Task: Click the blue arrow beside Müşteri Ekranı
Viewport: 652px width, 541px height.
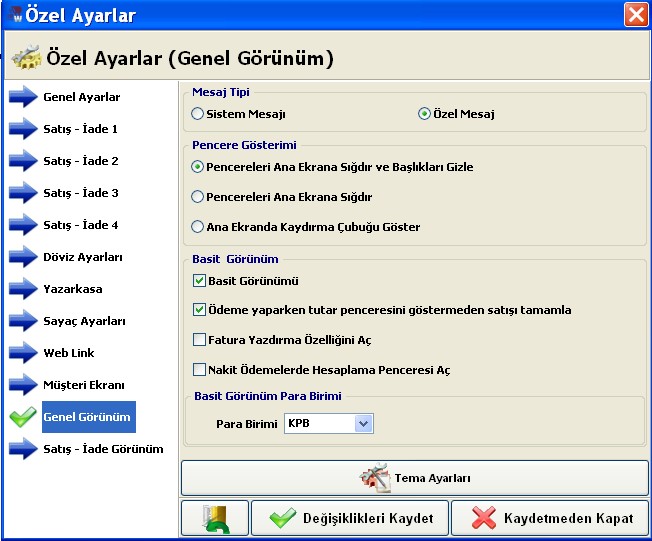Action: point(23,385)
